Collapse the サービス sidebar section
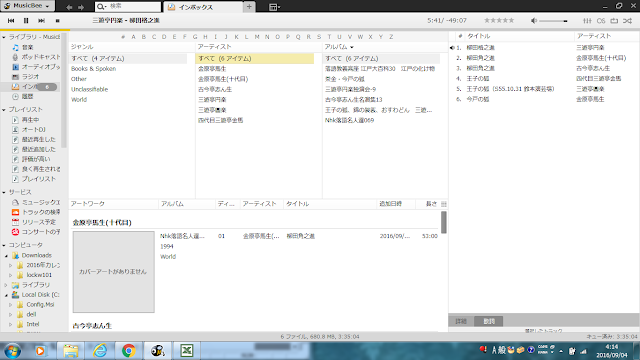Viewport: 640px width, 360px height. coord(4,192)
